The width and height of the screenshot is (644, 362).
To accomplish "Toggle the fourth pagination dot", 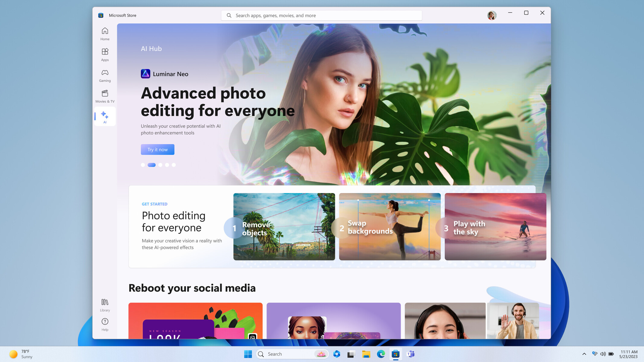I will pyautogui.click(x=167, y=165).
